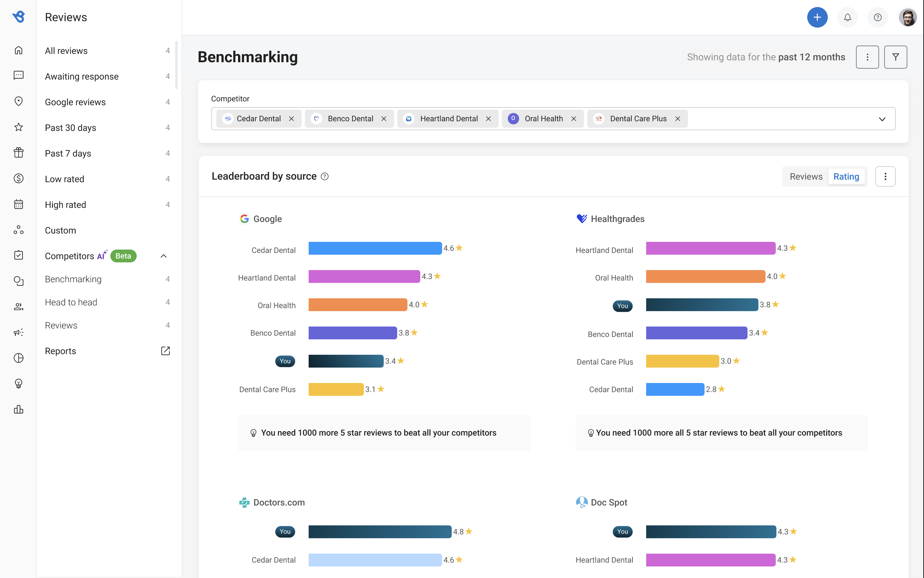The height and width of the screenshot is (578, 924).
Task: Collapse the Competitors AI section
Action: (164, 256)
